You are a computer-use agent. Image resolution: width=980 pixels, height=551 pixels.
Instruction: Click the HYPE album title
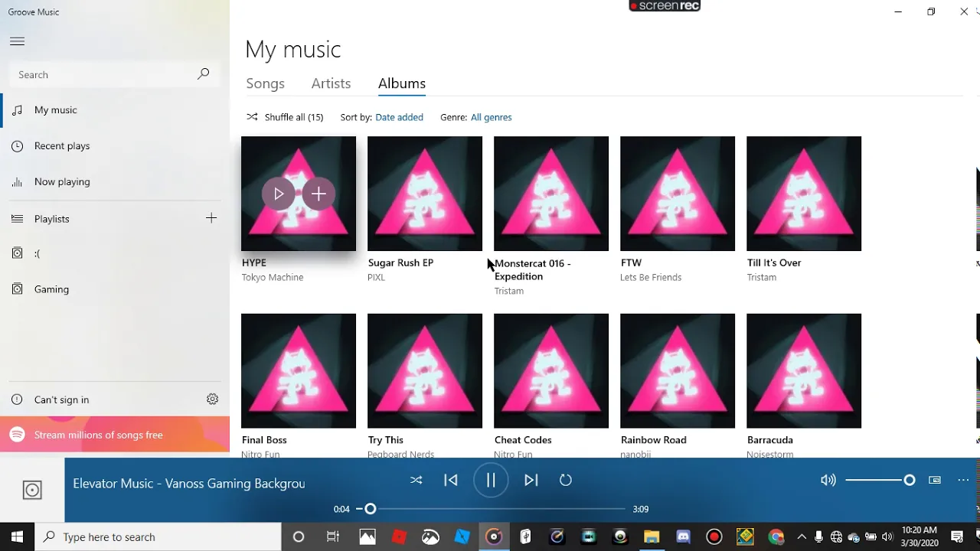tap(254, 262)
